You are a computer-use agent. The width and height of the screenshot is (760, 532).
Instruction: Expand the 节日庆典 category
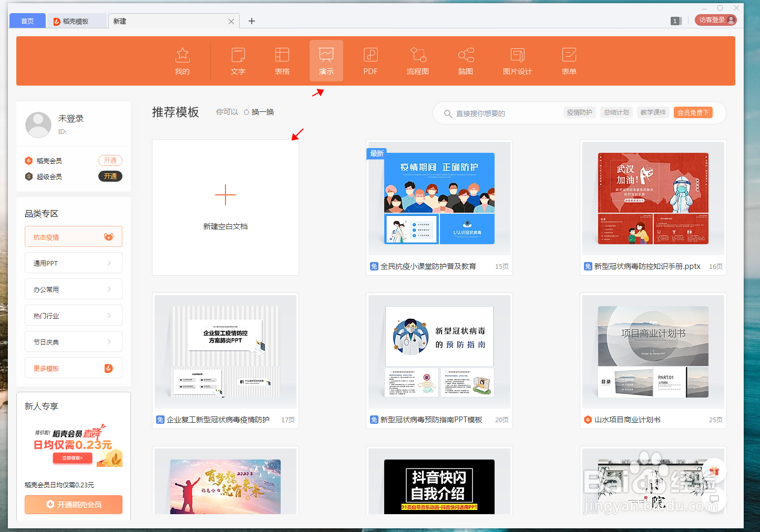73,341
